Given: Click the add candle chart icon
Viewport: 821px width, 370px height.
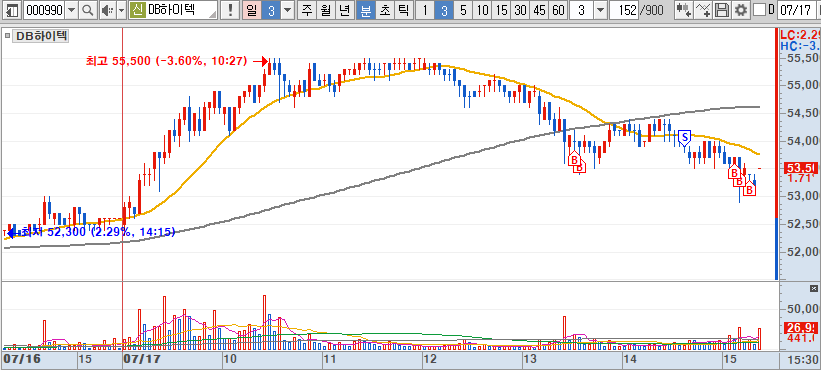Looking at the screenshot, I should 683,10.
